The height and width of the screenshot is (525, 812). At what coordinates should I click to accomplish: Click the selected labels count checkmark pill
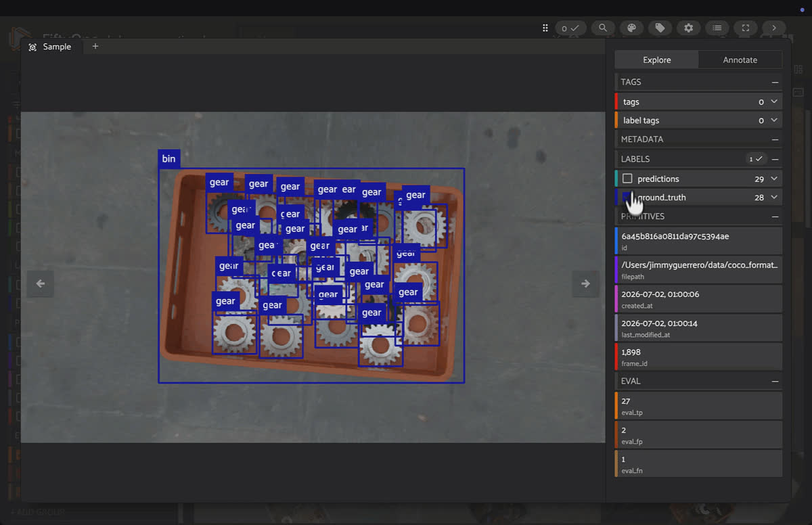[x=570, y=28]
